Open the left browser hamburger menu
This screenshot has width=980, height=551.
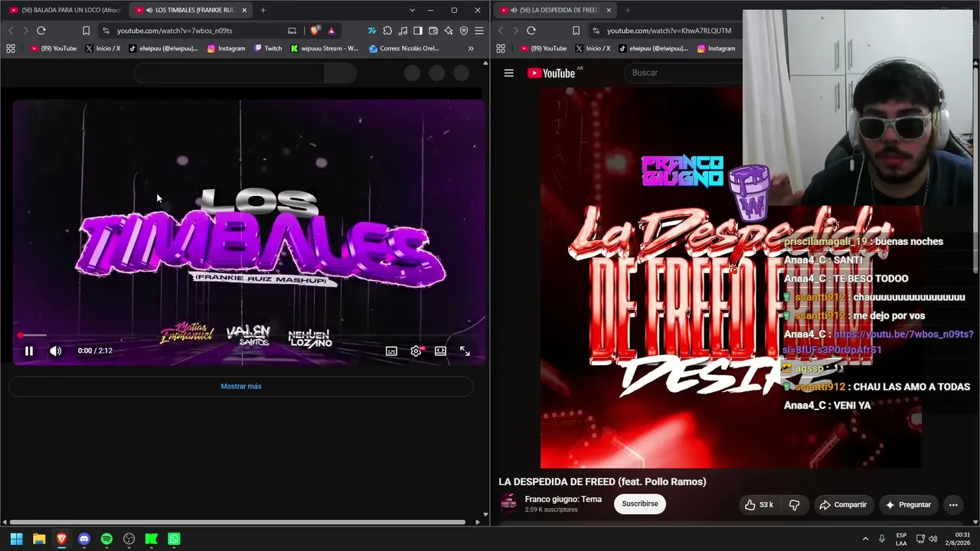[479, 31]
